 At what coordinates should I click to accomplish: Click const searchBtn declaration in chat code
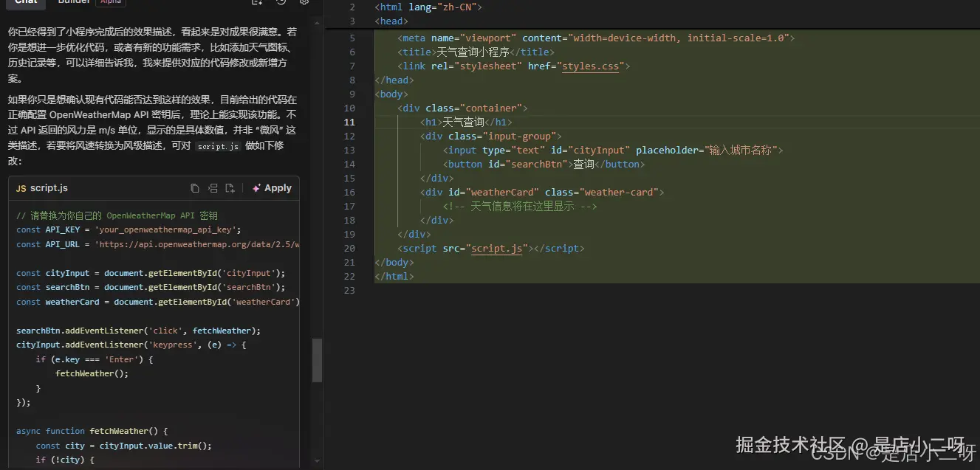151,287
